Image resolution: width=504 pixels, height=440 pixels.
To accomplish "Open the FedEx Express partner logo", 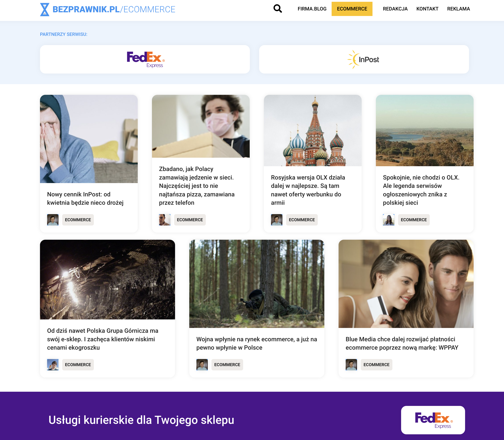I will [145, 59].
